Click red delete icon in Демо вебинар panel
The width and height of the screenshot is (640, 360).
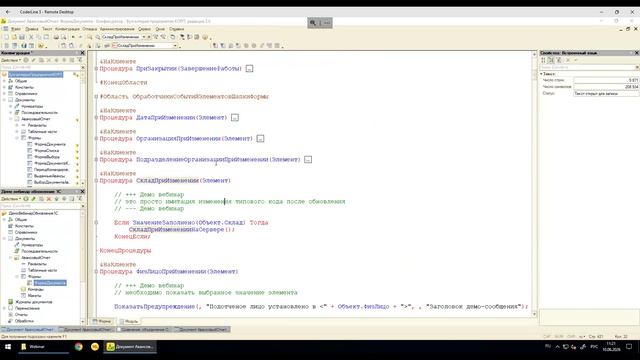point(49,199)
